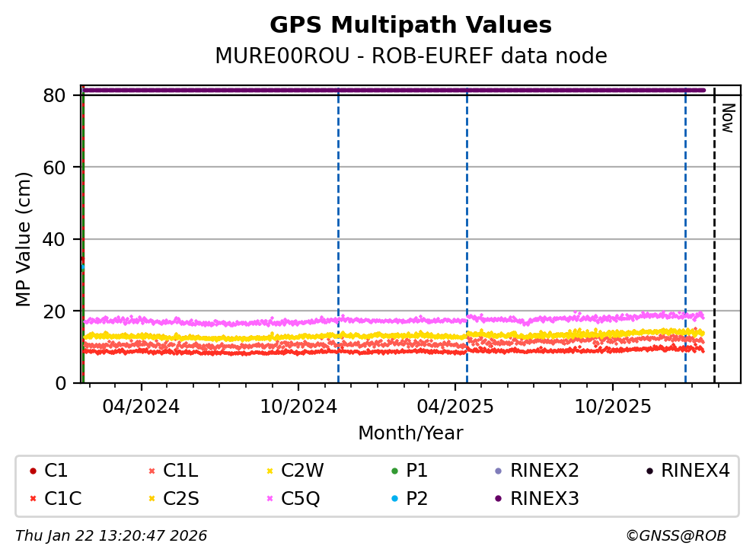756x559 pixels.
Task: Click the 04/2025 x-axis tick label
Action: (x=455, y=407)
